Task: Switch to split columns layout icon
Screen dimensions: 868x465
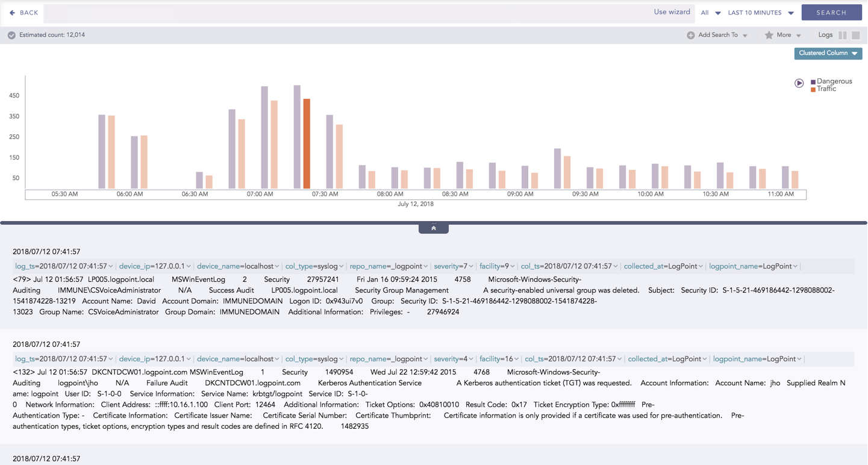Action: coord(843,35)
